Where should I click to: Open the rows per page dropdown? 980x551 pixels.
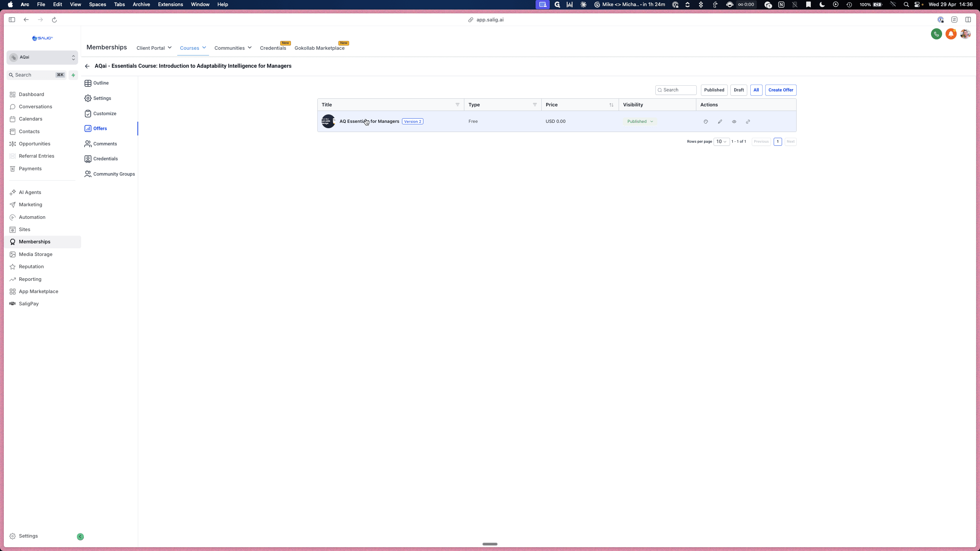(x=721, y=142)
